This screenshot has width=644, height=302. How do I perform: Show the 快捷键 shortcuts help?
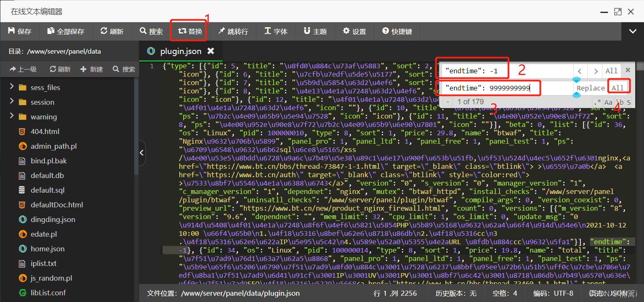(x=397, y=31)
